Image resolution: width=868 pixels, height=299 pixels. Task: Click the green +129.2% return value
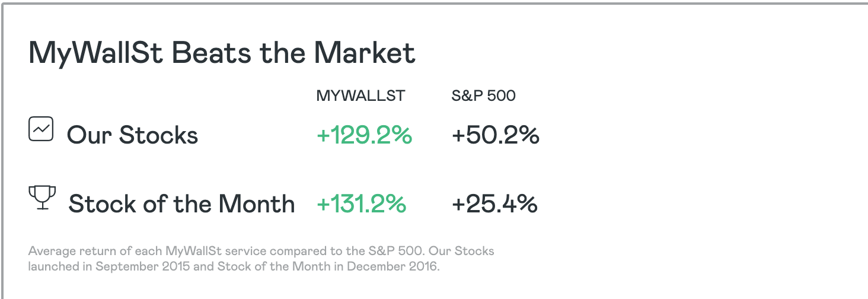[364, 135]
